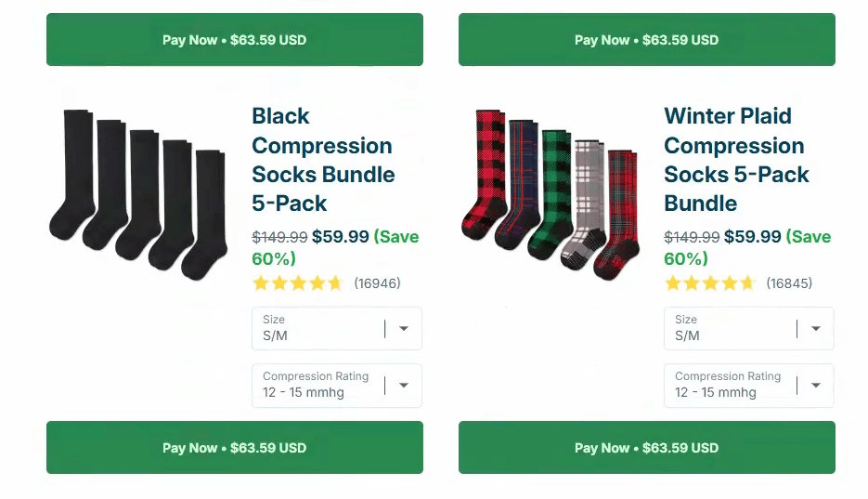Open Black Compression Socks Bundle 5-Pack title
The image size is (868, 499).
(323, 159)
